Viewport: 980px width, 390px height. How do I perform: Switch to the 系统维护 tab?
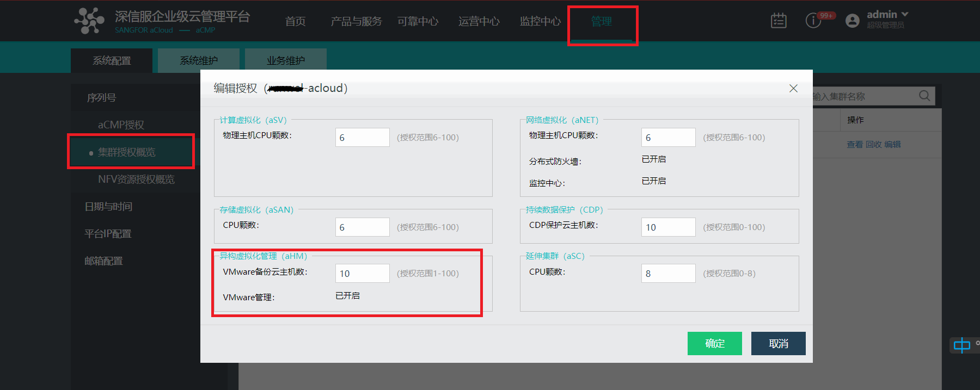(199, 60)
